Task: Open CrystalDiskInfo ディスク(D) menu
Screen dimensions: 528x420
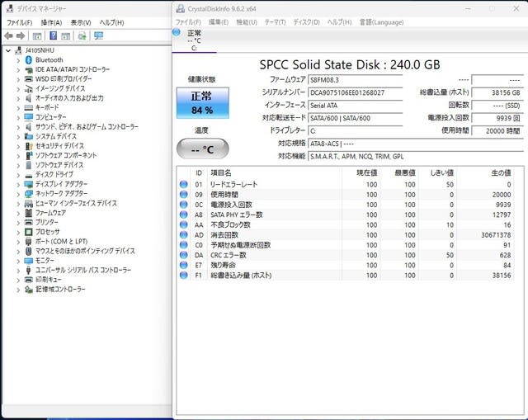Action: (306, 22)
